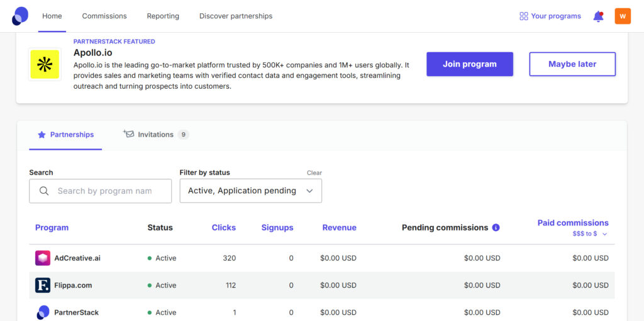644x321 pixels.
Task: Click the 112 clicks value
Action: (x=231, y=285)
